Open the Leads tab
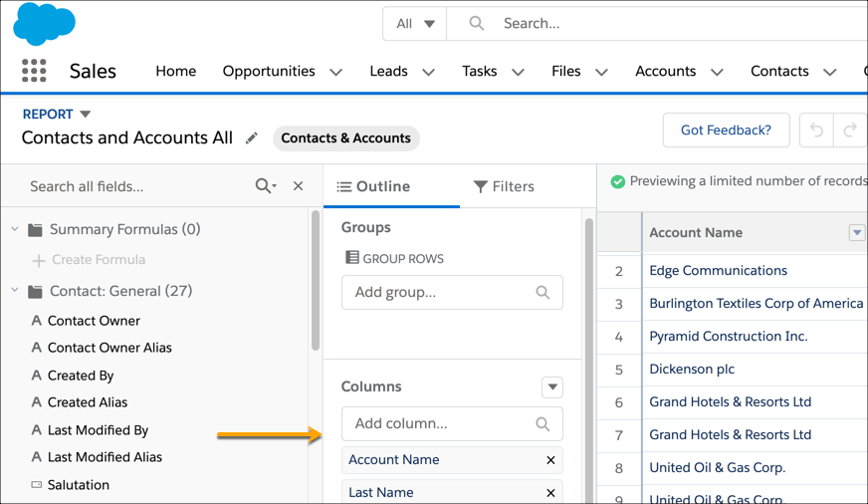The width and height of the screenshot is (868, 504). click(x=388, y=71)
